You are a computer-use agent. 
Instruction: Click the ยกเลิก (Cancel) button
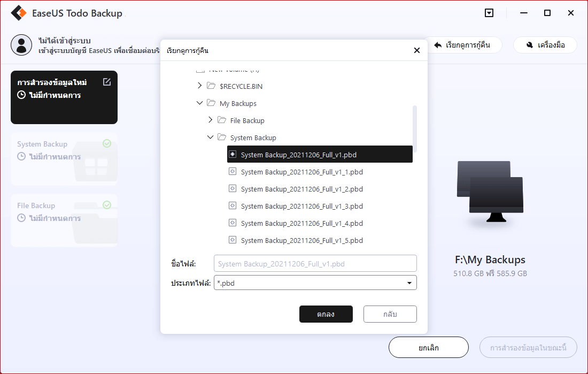pos(429,348)
